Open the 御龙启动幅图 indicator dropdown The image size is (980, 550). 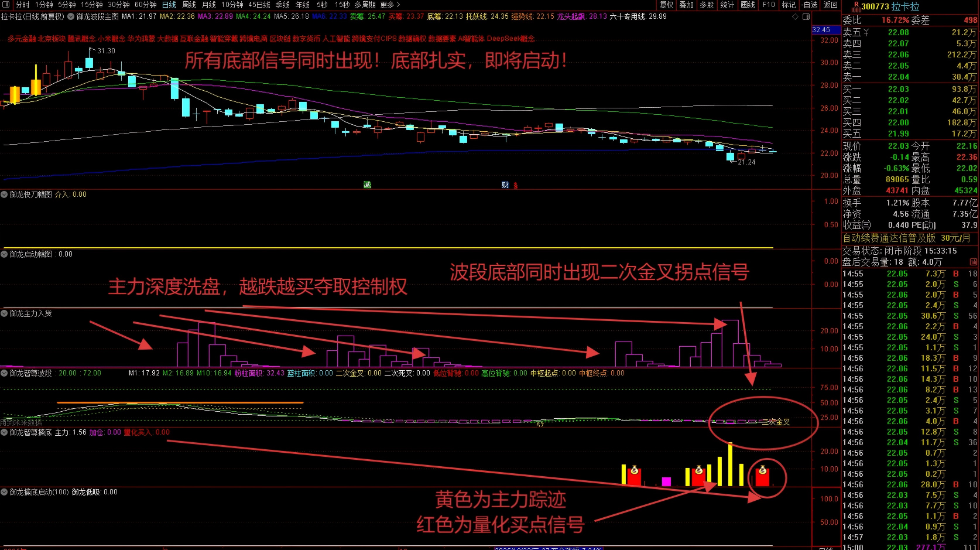pos(4,254)
